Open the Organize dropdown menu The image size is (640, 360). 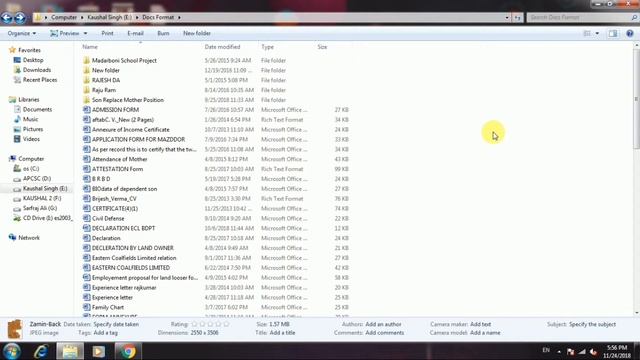(22, 33)
